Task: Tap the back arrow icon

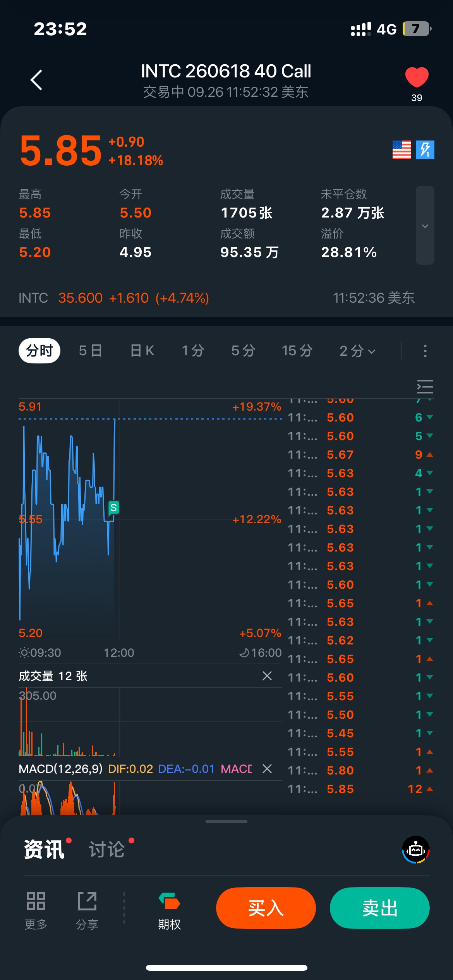Action: (x=36, y=80)
